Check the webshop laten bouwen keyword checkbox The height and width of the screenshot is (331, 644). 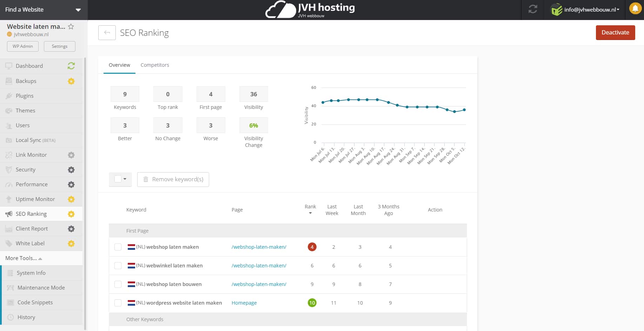click(118, 284)
